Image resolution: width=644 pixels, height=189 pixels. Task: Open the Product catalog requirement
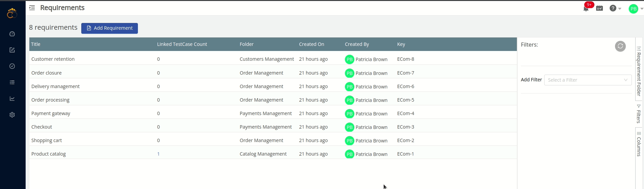[x=49, y=154]
